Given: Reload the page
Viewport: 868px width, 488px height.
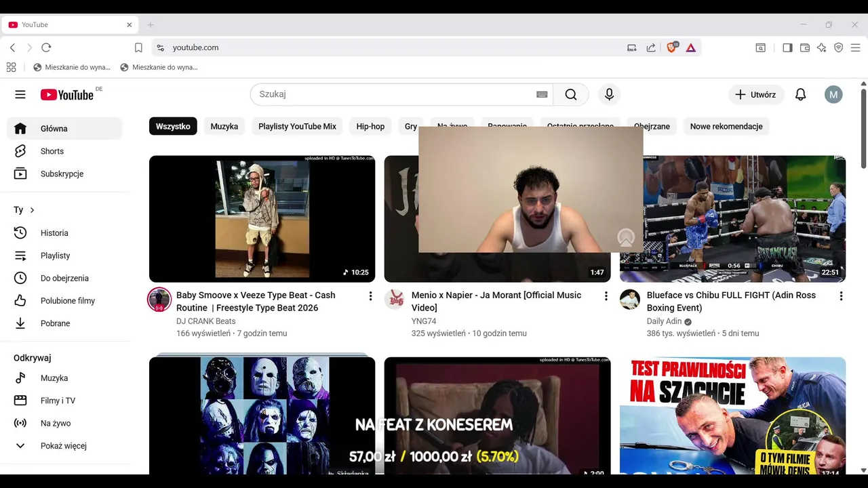Looking at the screenshot, I should point(46,47).
